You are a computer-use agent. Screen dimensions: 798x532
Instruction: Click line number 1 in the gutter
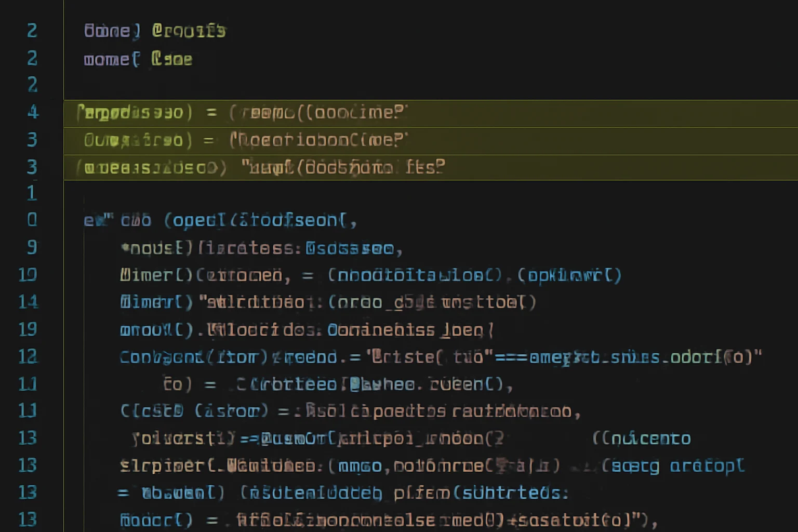(32, 193)
